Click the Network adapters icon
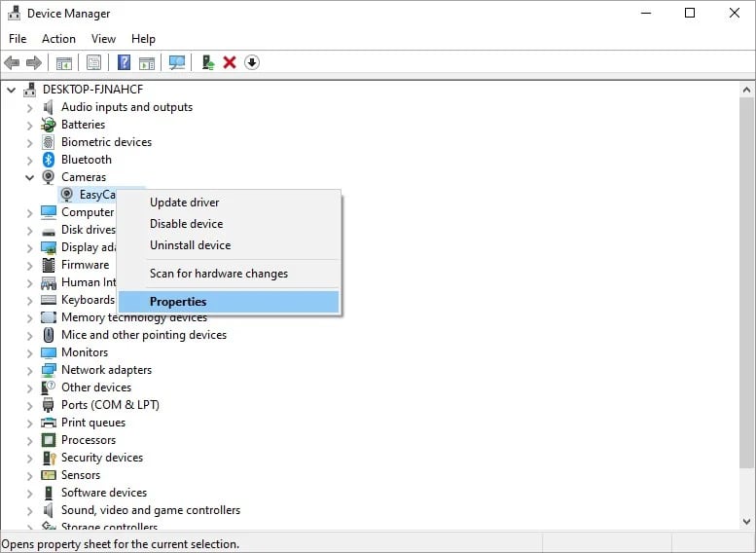The width and height of the screenshot is (756, 553). pyautogui.click(x=49, y=370)
